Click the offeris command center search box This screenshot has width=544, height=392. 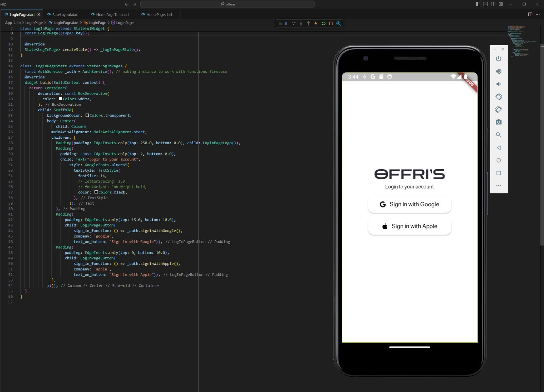(227, 4)
